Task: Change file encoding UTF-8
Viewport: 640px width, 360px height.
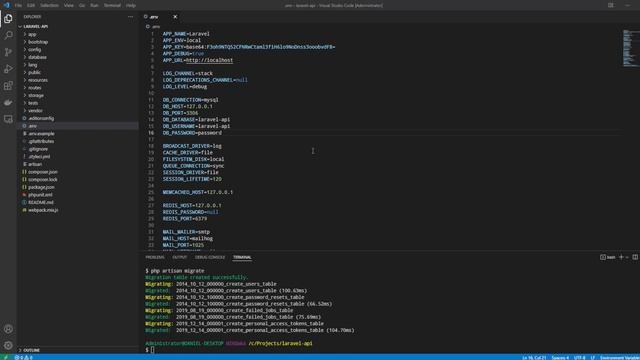Action: click(580, 358)
